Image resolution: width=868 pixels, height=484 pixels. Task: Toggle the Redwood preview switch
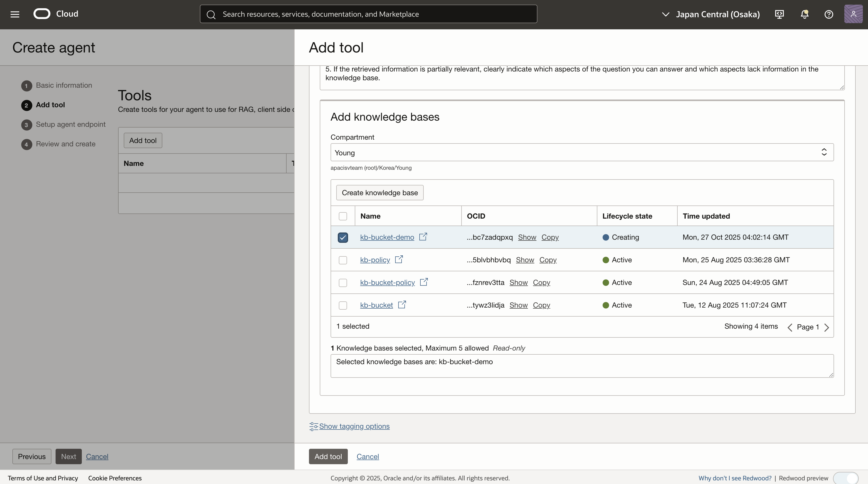[x=845, y=478]
